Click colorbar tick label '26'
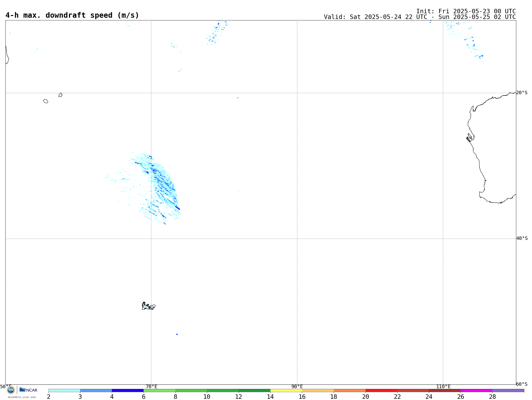This screenshot has height=400, width=532. pyautogui.click(x=461, y=397)
